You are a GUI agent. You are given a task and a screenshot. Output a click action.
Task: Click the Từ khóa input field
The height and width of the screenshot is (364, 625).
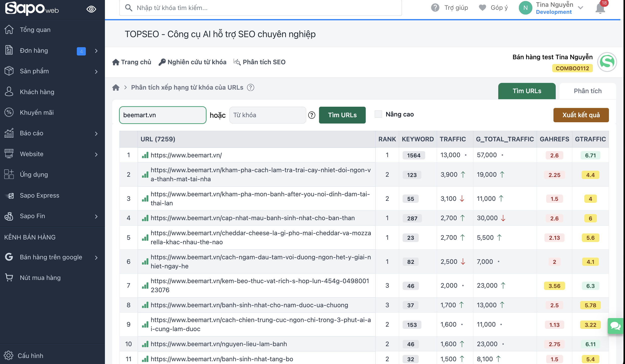pos(268,115)
